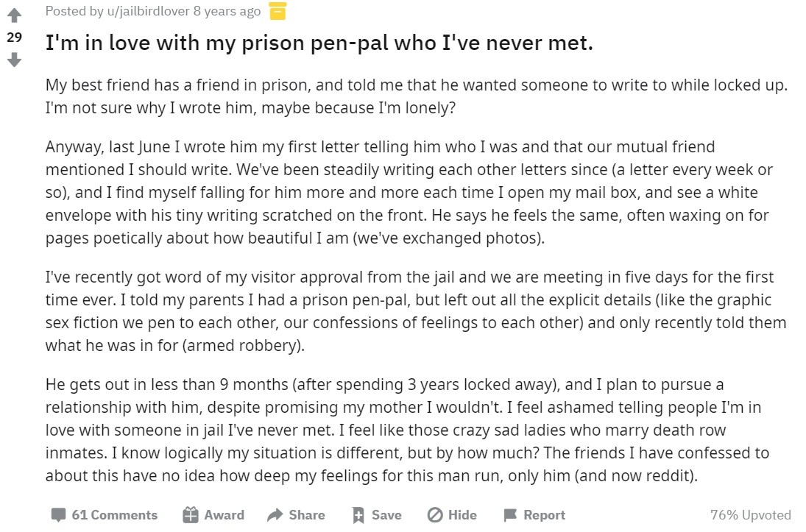806x532 pixels.
Task: Open the 61 Comments label
Action: point(115,515)
